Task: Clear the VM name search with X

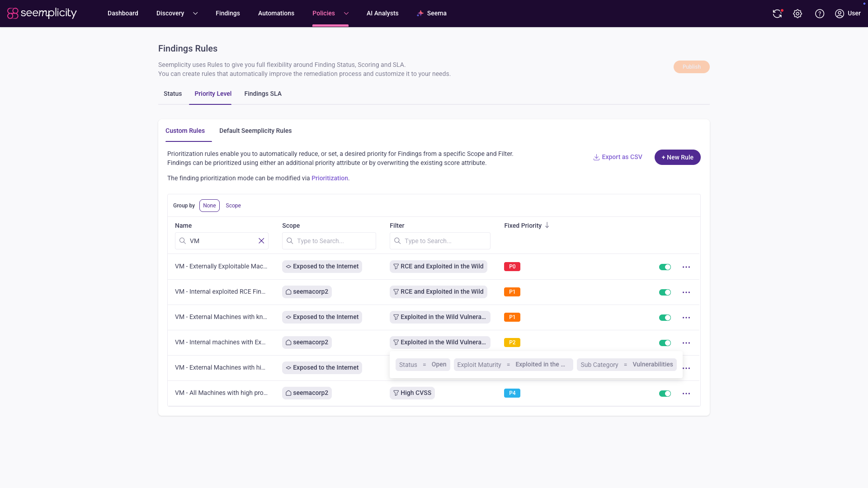Action: (261, 241)
